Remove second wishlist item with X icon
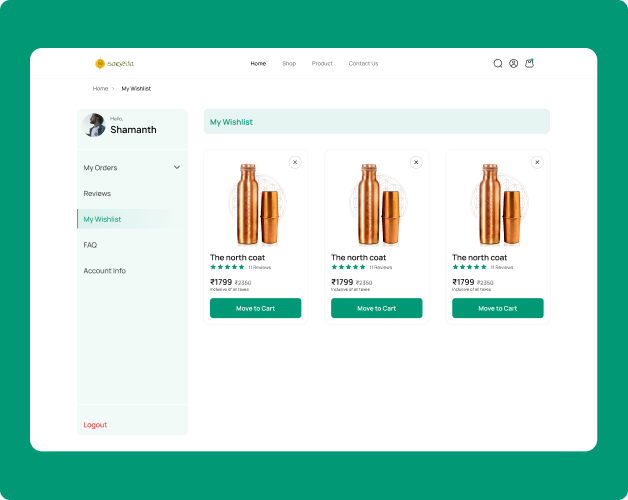This screenshot has height=500, width=628. pos(416,162)
